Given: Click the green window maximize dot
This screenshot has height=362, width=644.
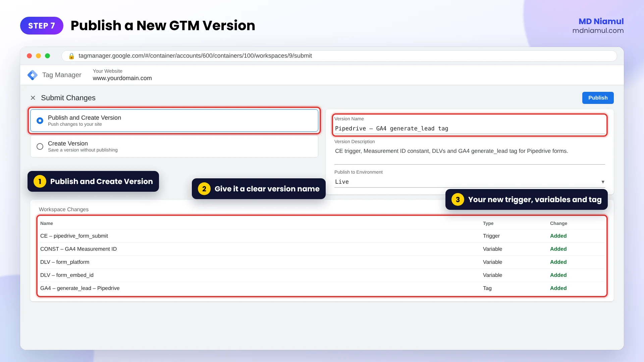Looking at the screenshot, I should click(48, 56).
